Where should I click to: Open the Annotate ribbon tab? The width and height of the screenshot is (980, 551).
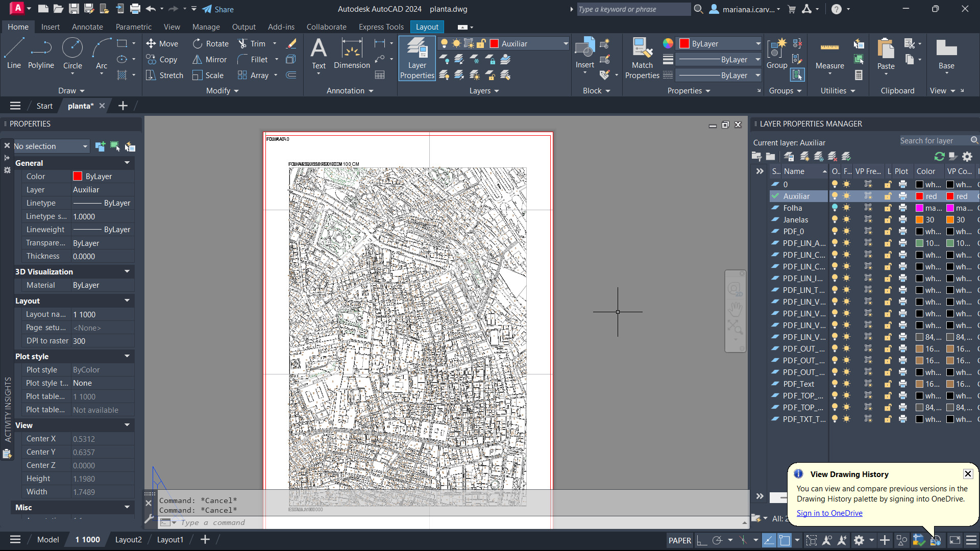coord(87,27)
